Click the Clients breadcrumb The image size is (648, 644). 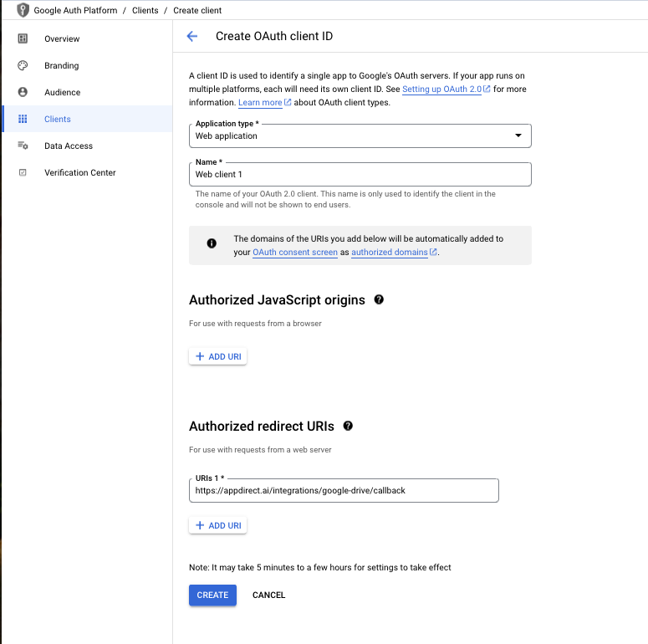(x=145, y=10)
